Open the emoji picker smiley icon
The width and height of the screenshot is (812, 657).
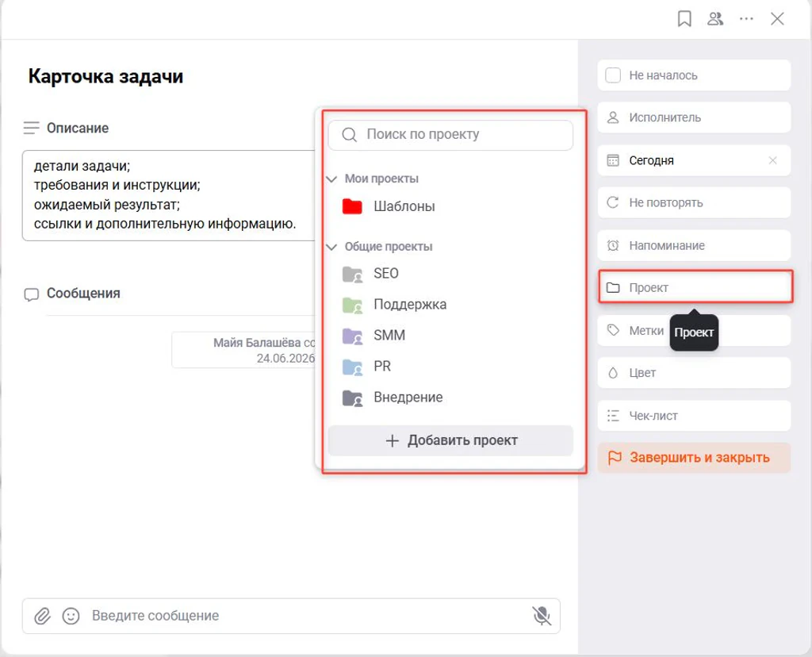tap(71, 616)
